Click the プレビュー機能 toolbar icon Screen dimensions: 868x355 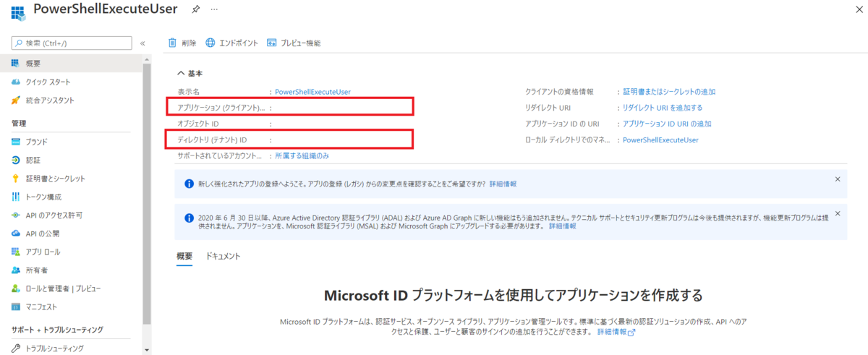tap(272, 43)
